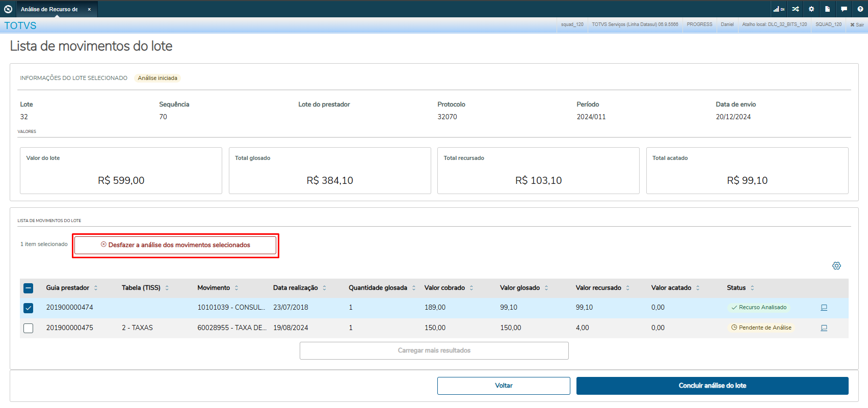Open table column settings gear icon

pyautogui.click(x=836, y=265)
